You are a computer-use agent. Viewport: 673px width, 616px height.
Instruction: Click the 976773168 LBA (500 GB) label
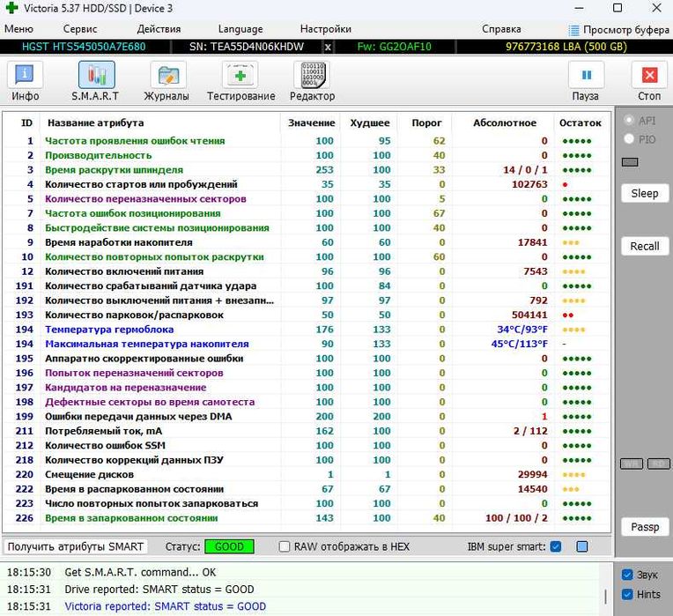click(566, 47)
